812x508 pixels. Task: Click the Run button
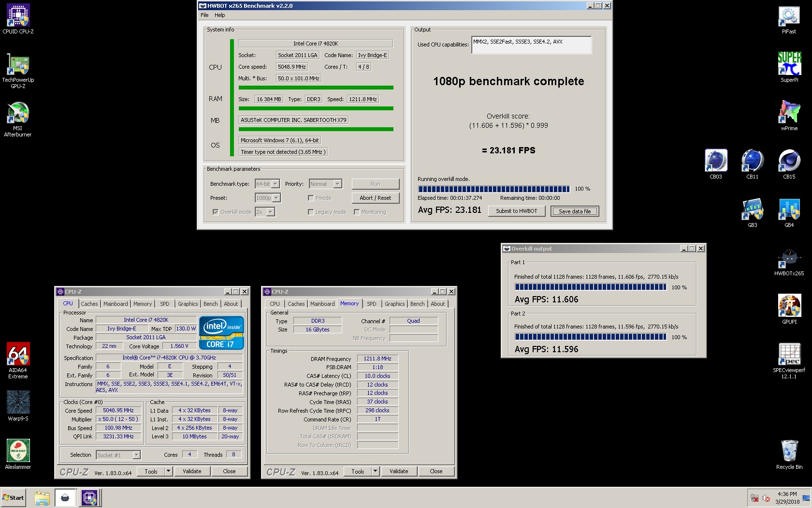pyautogui.click(x=376, y=184)
